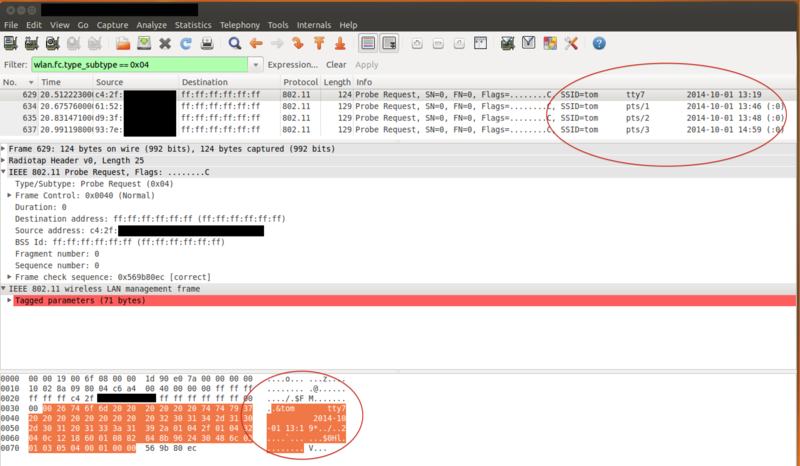
Task: Expand the Frame Control field
Action: coord(10,195)
